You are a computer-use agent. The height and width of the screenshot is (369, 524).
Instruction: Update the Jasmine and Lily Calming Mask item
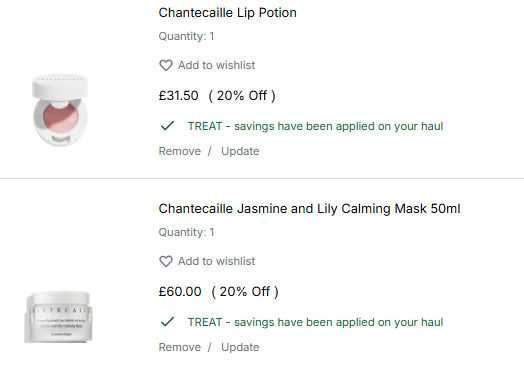pyautogui.click(x=240, y=347)
